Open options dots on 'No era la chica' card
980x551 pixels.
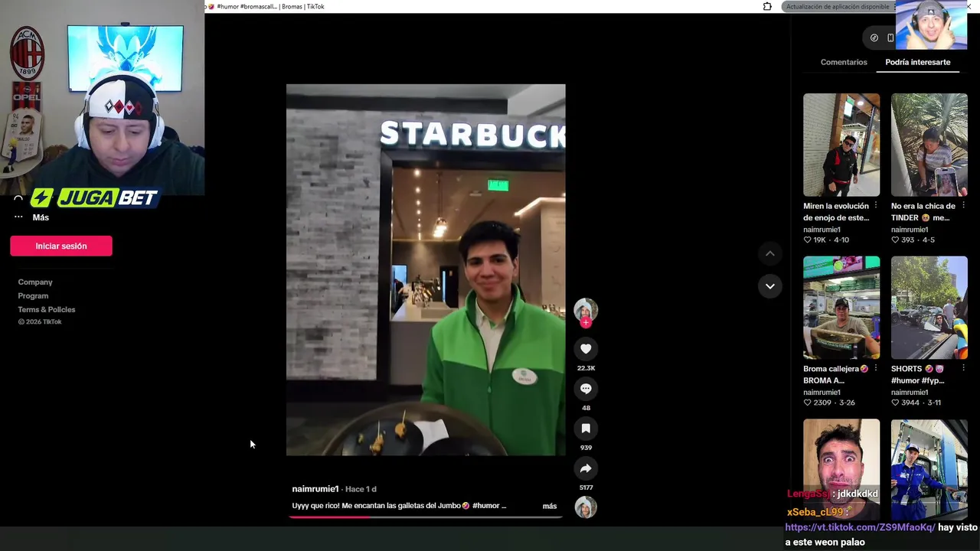963,206
